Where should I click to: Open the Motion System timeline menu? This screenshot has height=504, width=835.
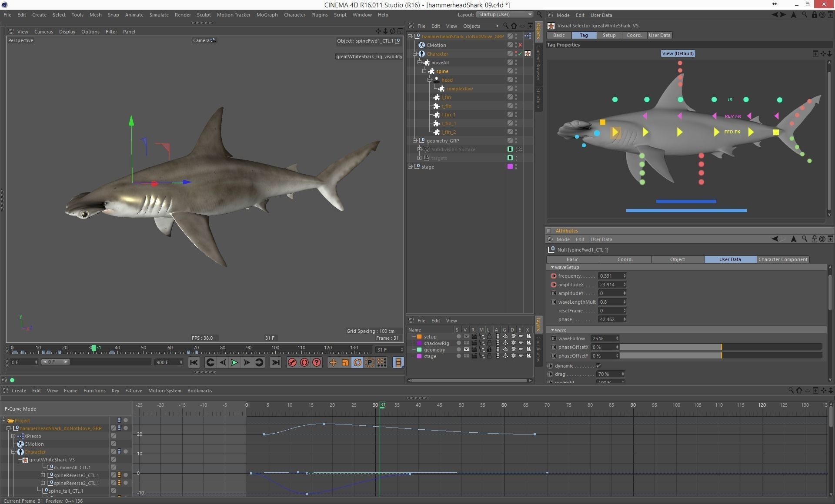[164, 391]
